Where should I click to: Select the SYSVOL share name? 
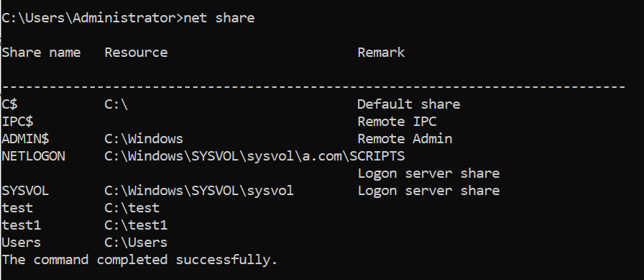(x=25, y=191)
